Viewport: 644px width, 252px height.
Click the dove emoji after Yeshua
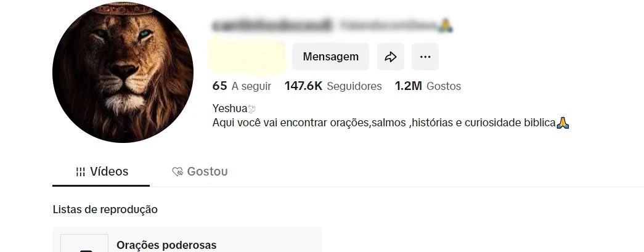pyautogui.click(x=252, y=109)
